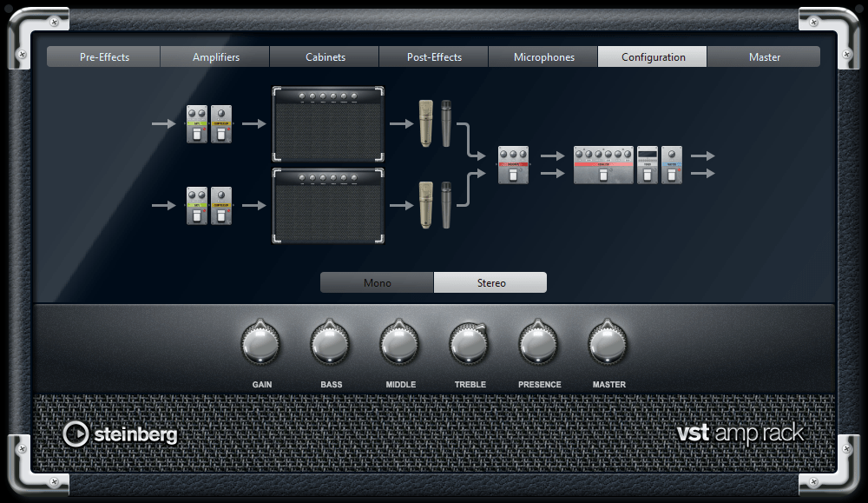
Task: Select the Wah pedal in the upper pre-effects chain
Action: coord(197,123)
